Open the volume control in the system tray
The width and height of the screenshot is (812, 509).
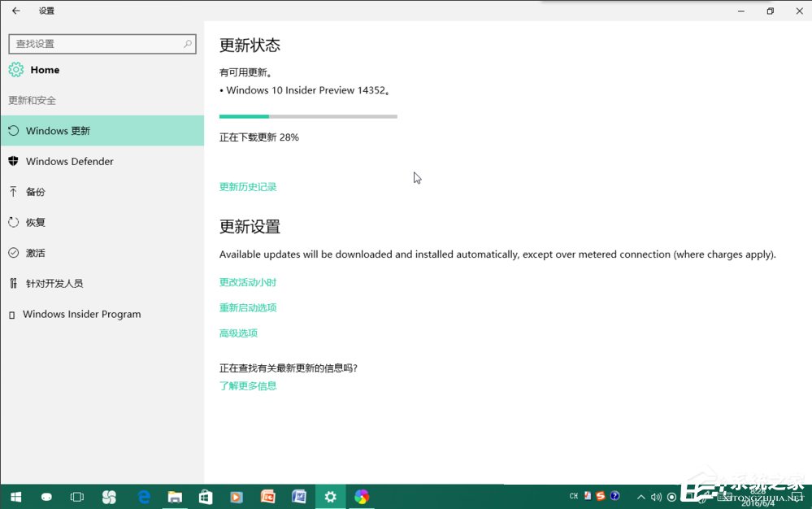(656, 496)
